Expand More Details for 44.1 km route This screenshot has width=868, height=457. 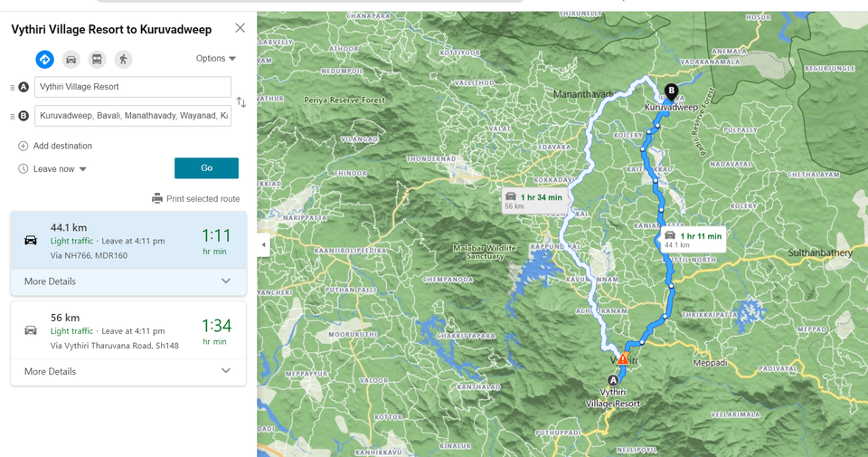coord(128,281)
